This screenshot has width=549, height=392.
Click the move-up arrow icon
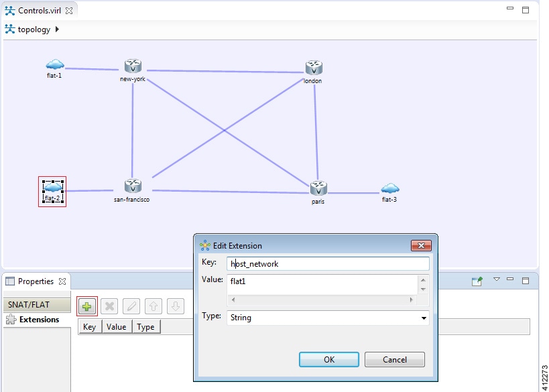pyautogui.click(x=153, y=306)
